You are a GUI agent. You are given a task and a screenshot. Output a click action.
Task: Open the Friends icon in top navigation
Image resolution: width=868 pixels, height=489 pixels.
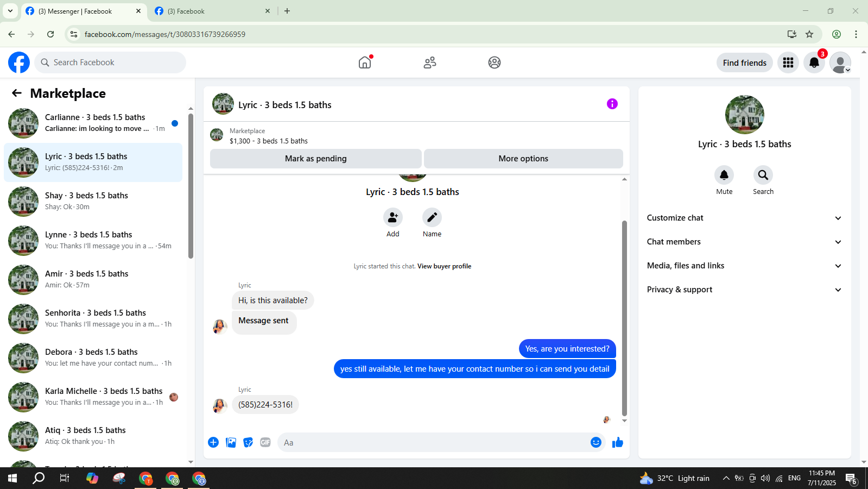(x=430, y=62)
